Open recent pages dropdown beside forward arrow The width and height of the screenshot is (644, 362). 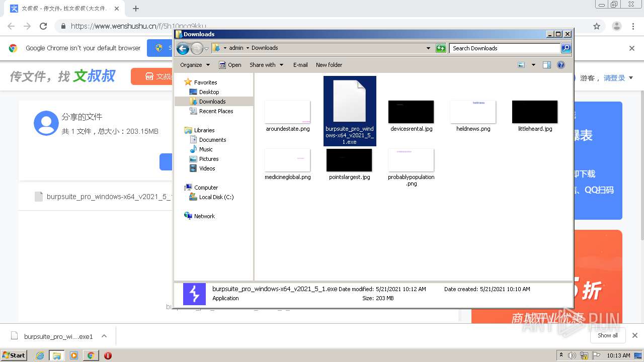click(206, 48)
